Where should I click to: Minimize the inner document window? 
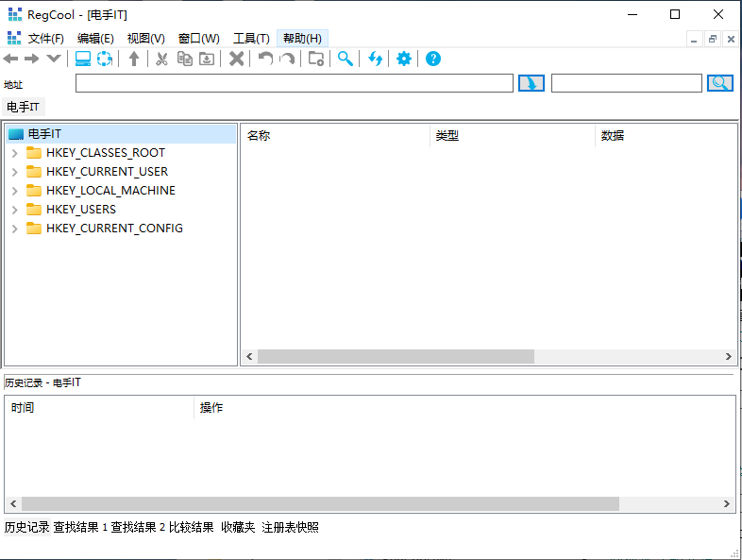point(694,39)
